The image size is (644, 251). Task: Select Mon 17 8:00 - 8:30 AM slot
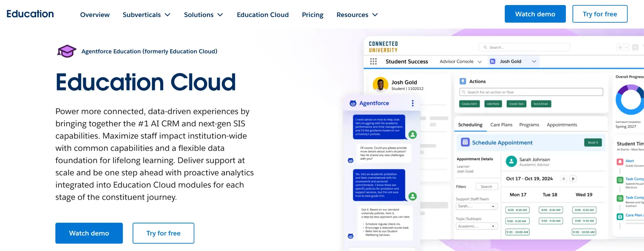[517, 210]
